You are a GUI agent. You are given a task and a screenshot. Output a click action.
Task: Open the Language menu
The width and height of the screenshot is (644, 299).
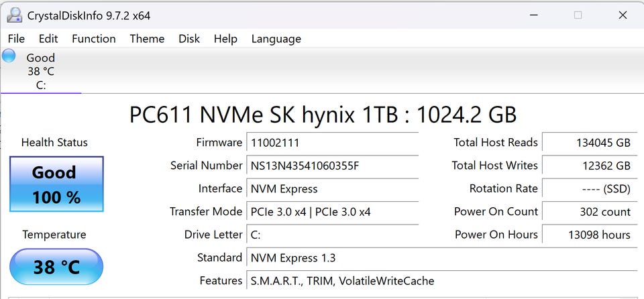point(276,39)
